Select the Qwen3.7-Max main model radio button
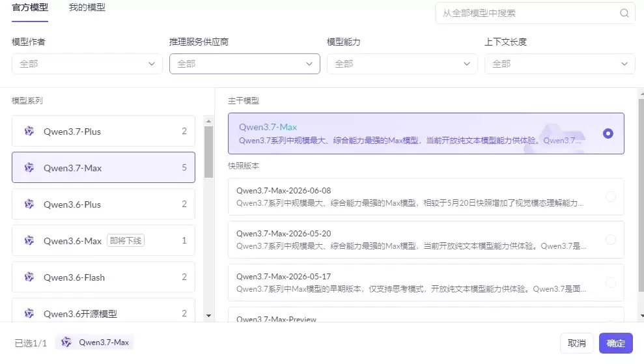This screenshot has width=644, height=364. click(608, 133)
